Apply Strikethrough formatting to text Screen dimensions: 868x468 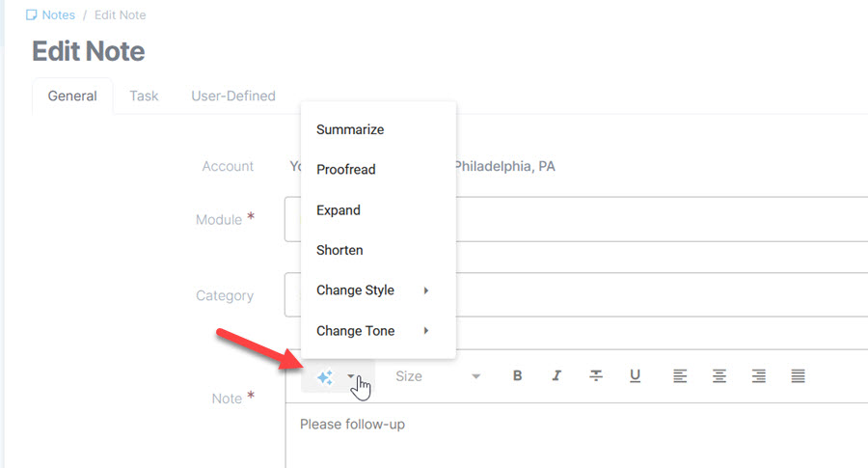(x=596, y=376)
